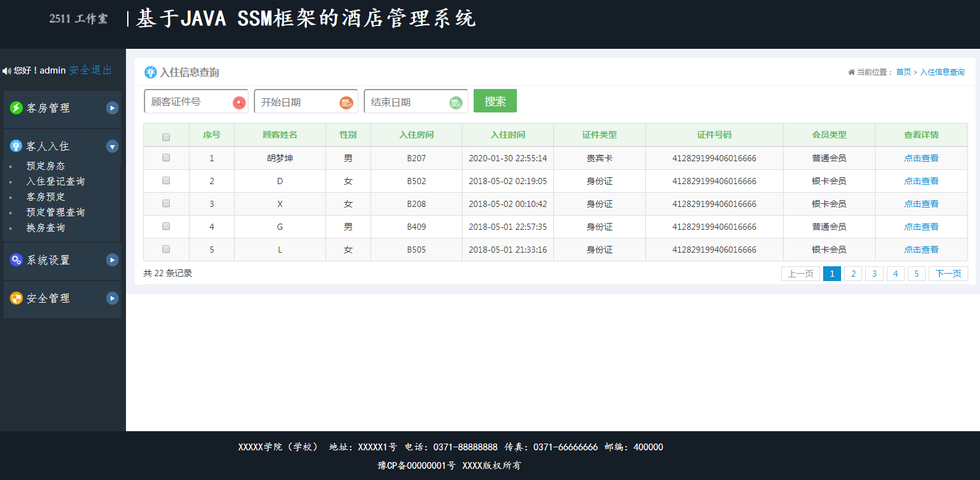The image size is (980, 480).
Task: Click the blue lightbulb icon beside 客人入住
Action: 16,146
